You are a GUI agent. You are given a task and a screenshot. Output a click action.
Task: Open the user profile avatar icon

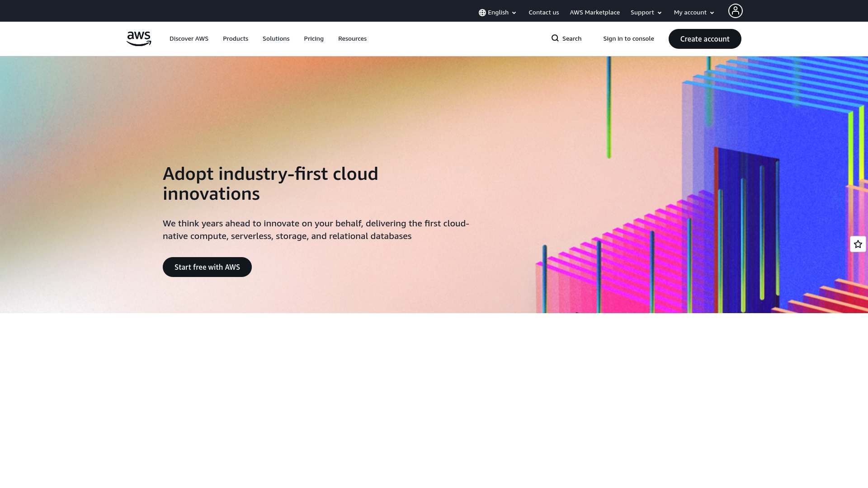[735, 11]
